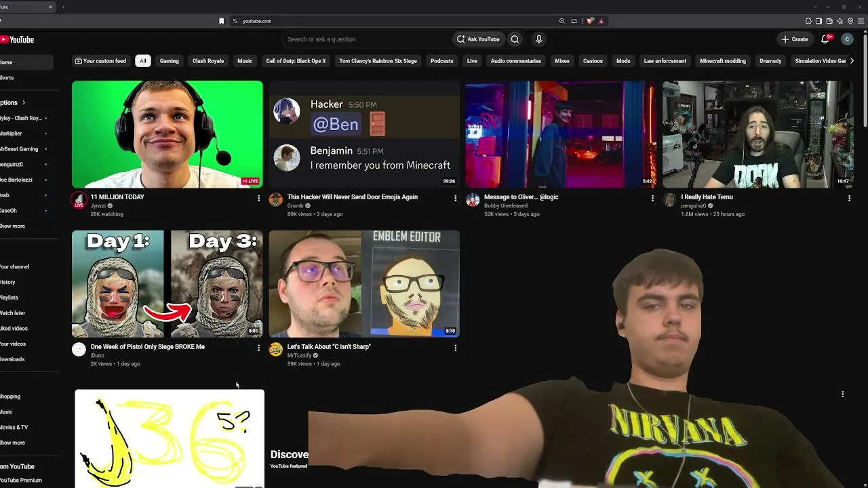Open the Ask YouTube assistant
The image size is (868, 488).
[x=478, y=39]
